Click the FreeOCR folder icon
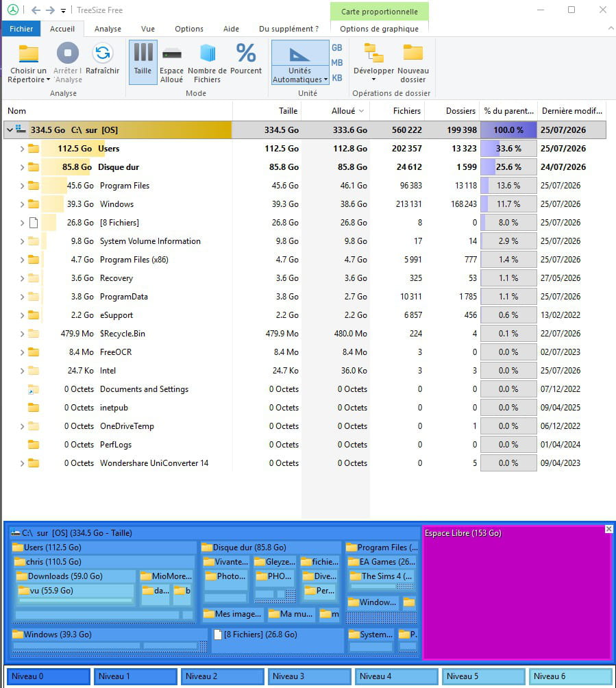Viewport: 616px width, 688px height. (34, 352)
